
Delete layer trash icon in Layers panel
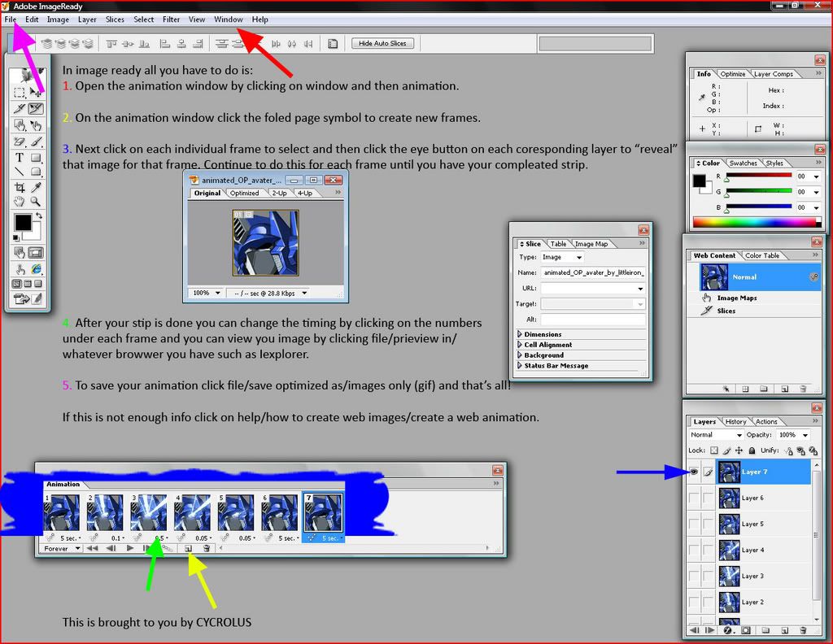click(x=803, y=630)
